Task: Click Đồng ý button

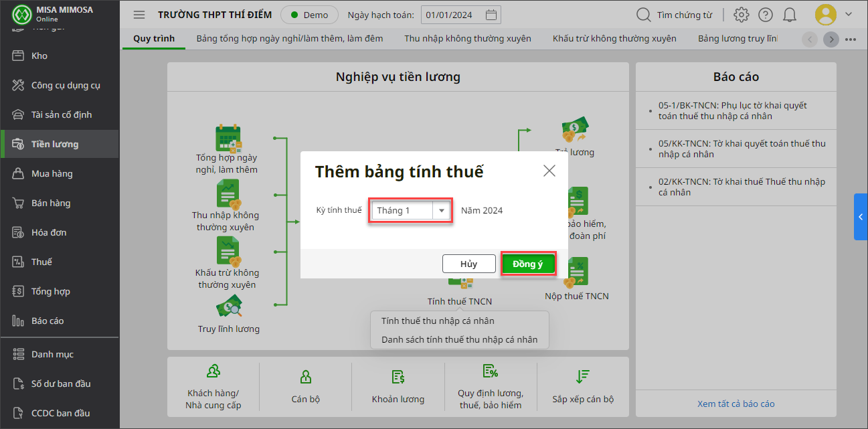Action: click(x=528, y=264)
